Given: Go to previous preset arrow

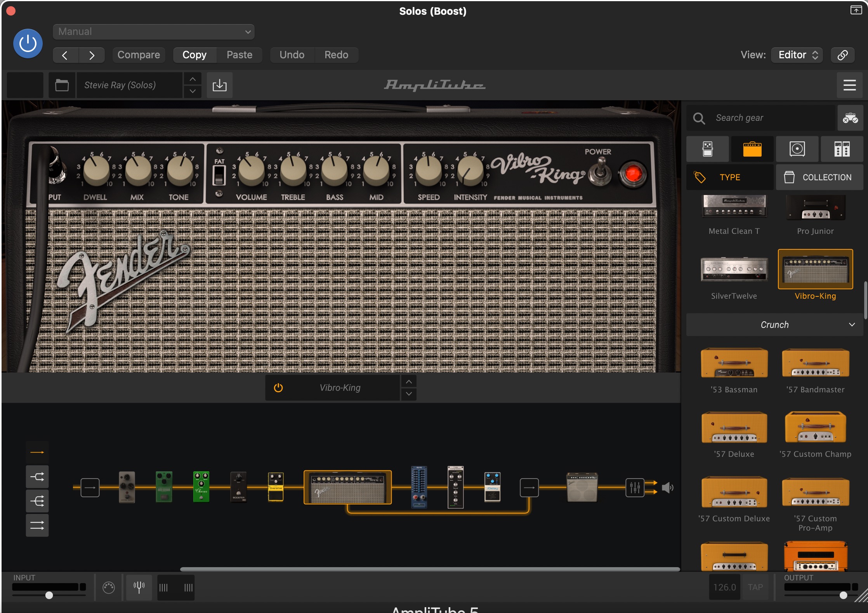Looking at the screenshot, I should point(65,55).
